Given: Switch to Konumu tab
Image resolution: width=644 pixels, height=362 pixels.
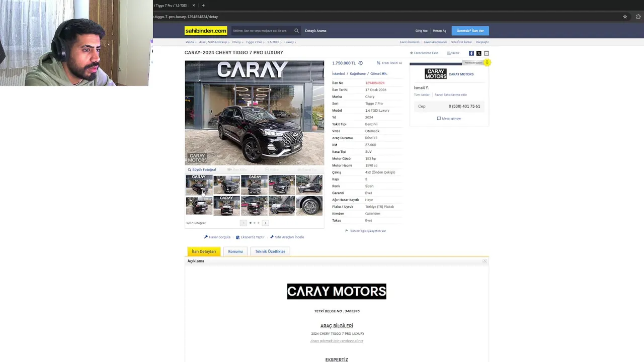Looking at the screenshot, I should [235, 251].
